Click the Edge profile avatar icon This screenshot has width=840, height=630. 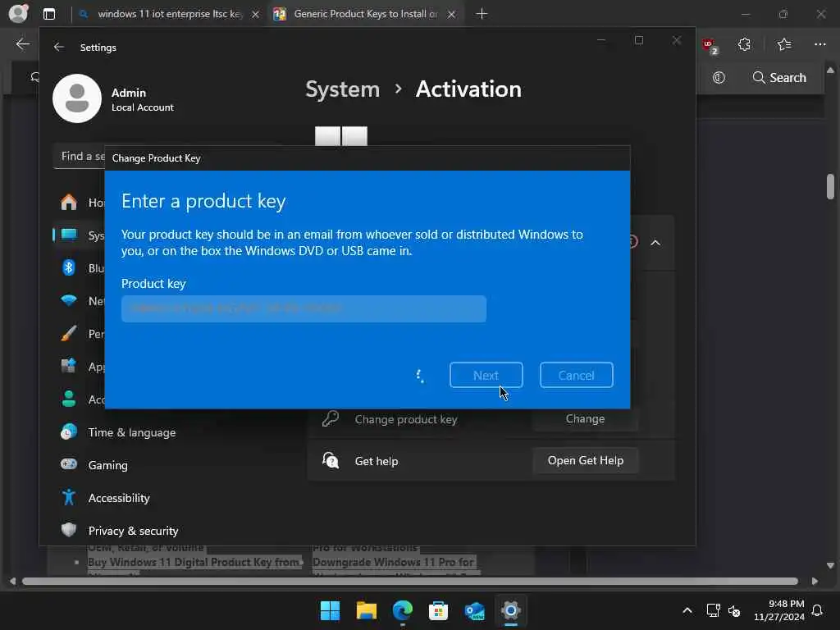[18, 13]
